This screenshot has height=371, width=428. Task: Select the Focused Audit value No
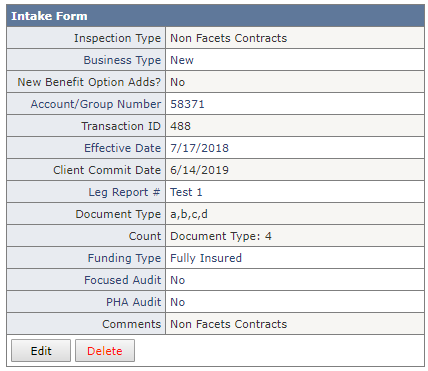(178, 280)
